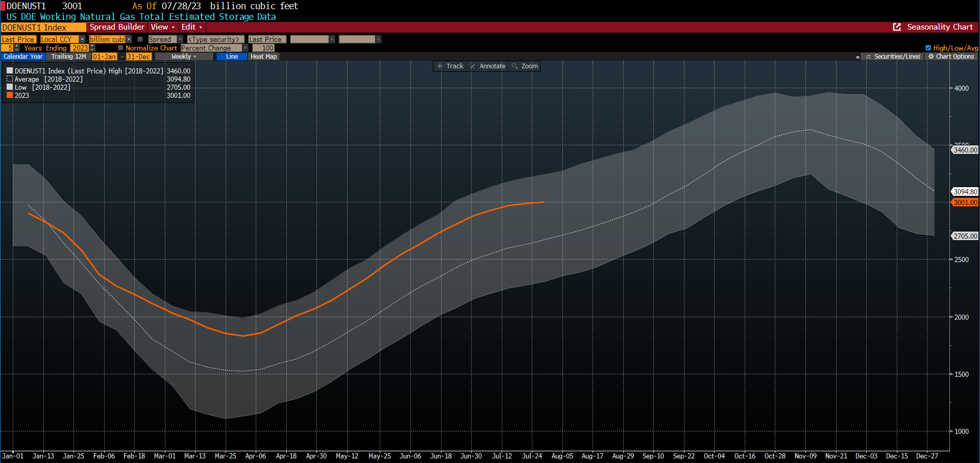This screenshot has width=980, height=463.
Task: Click the orange 2023 legend marker
Action: pos(10,95)
